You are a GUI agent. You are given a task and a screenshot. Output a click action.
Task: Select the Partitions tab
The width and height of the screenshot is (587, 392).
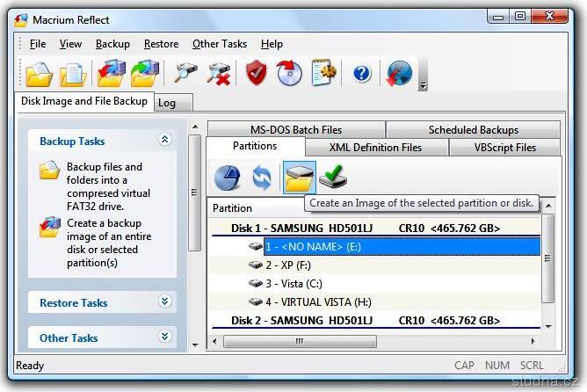point(255,146)
